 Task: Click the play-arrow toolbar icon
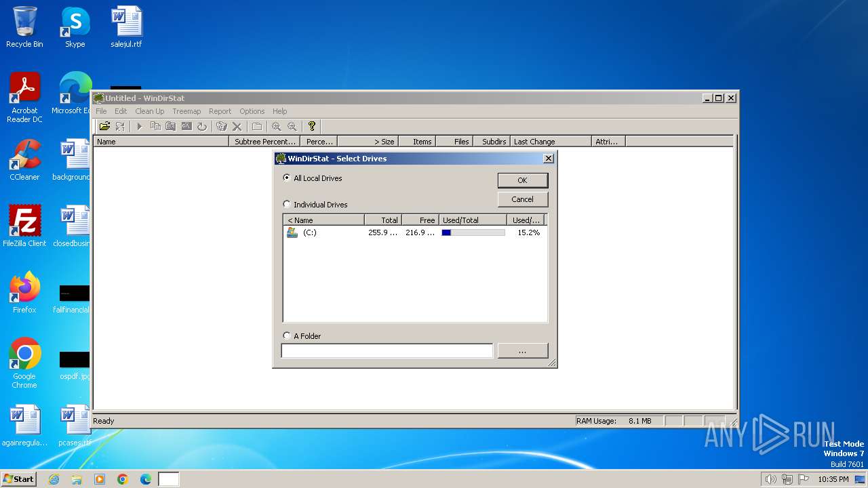point(140,126)
